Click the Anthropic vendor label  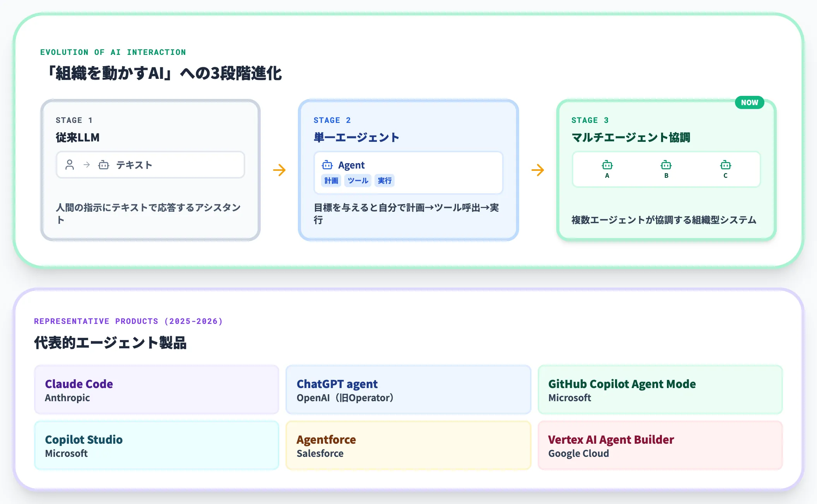coord(67,398)
